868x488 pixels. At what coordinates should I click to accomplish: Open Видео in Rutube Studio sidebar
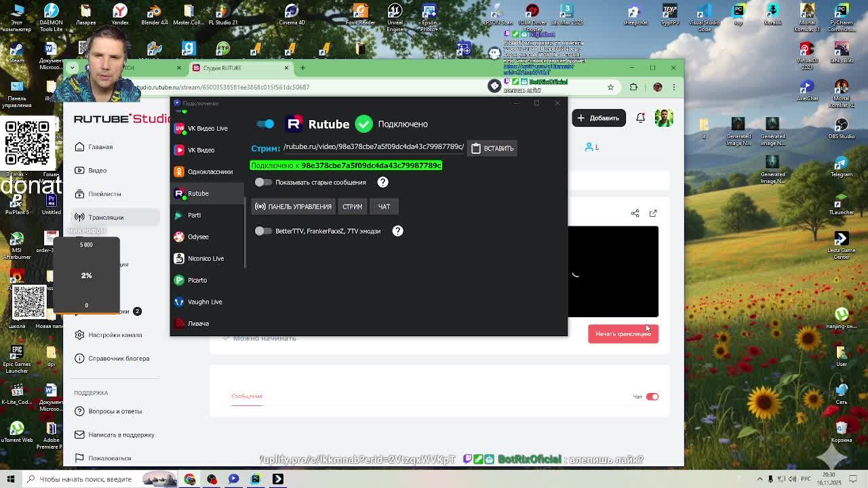(98, 171)
